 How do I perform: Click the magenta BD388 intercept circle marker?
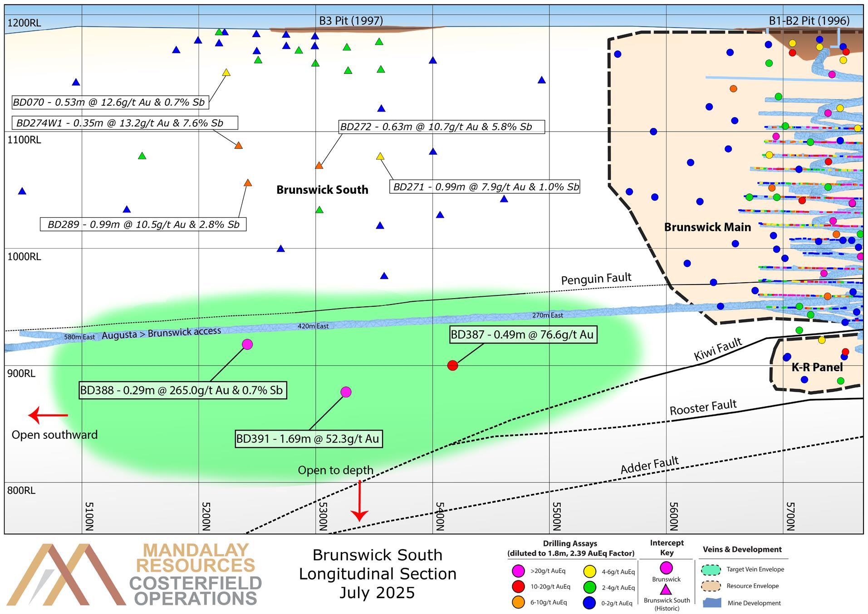point(247,344)
